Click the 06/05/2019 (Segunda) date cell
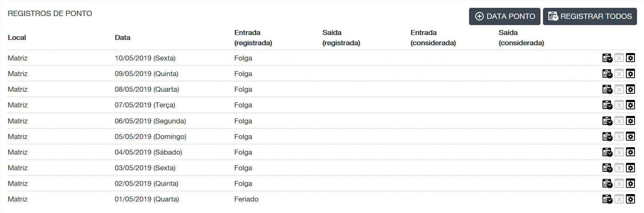The height and width of the screenshot is (213, 644). (150, 121)
